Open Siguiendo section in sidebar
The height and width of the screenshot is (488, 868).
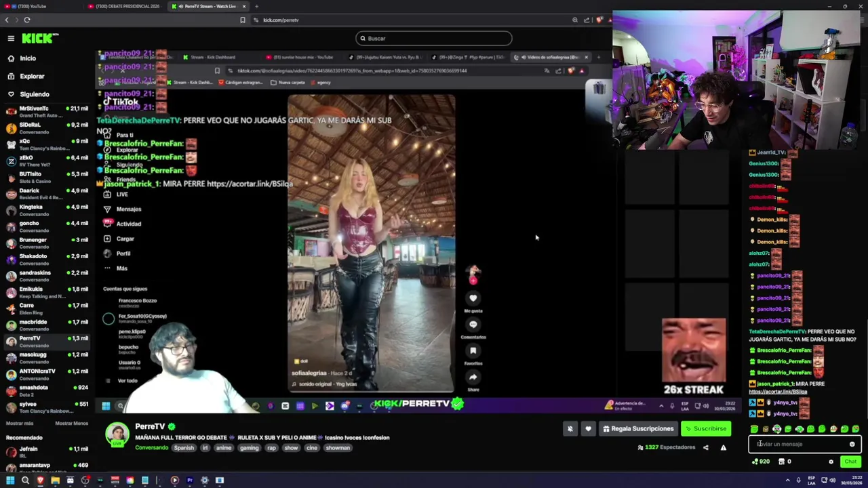tap(35, 94)
